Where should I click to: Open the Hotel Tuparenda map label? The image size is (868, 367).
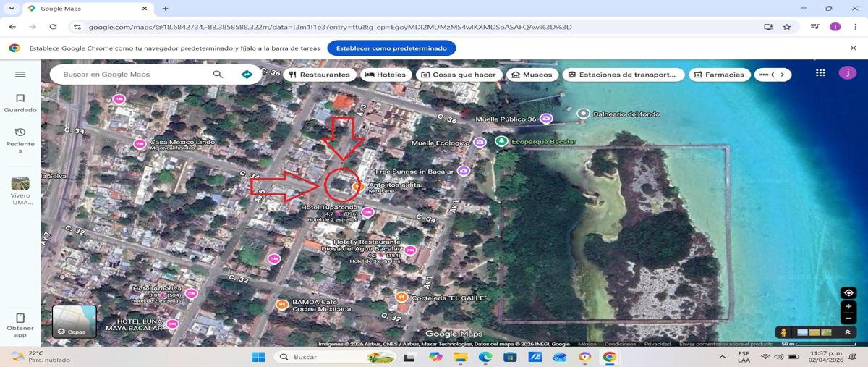pos(329,207)
